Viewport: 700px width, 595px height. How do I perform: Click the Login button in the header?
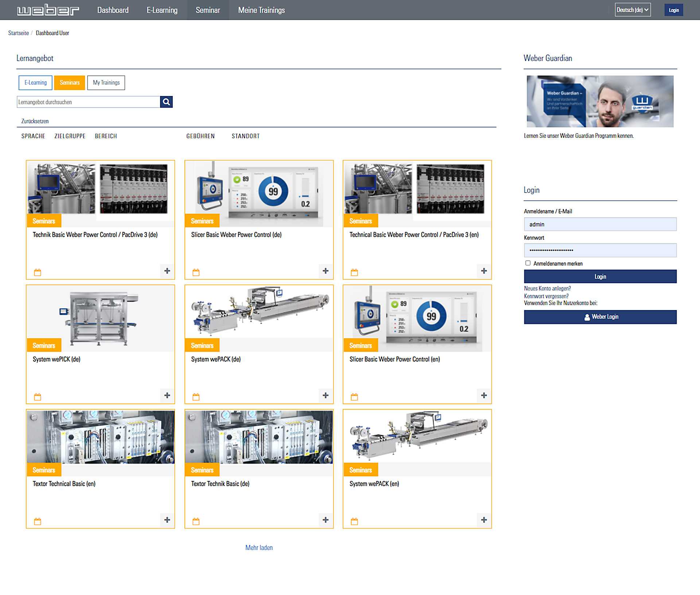pos(673,10)
